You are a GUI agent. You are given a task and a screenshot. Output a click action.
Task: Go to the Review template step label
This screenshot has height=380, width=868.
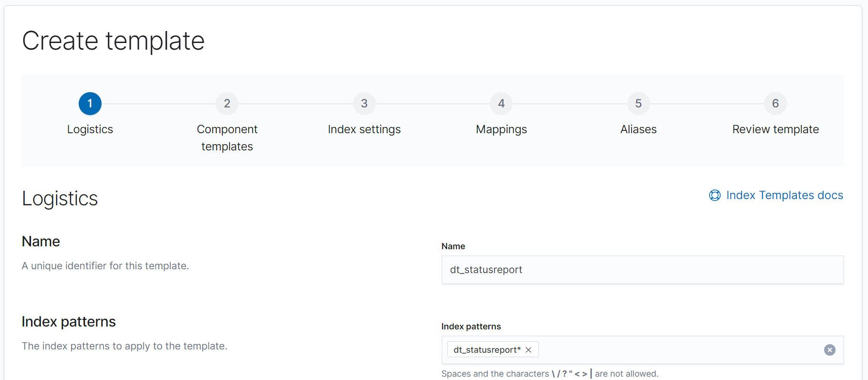tap(775, 129)
